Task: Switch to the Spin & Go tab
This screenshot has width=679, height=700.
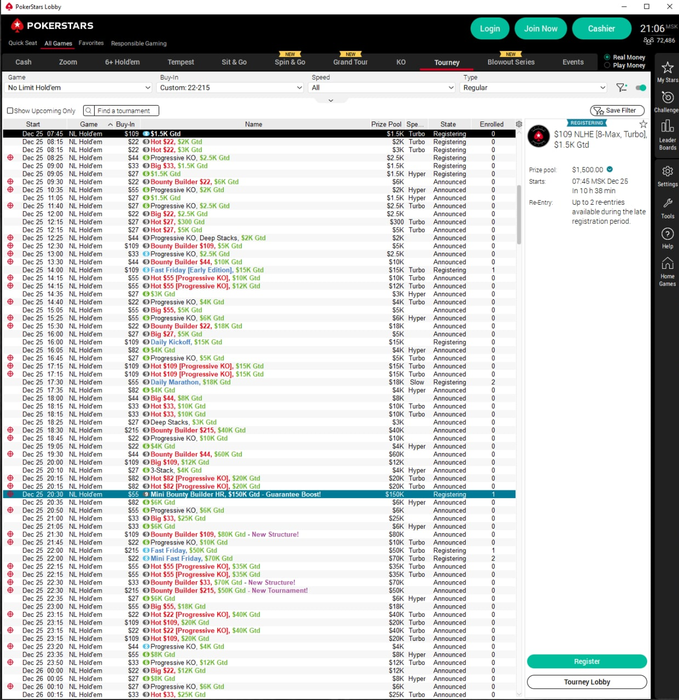Action: (290, 62)
